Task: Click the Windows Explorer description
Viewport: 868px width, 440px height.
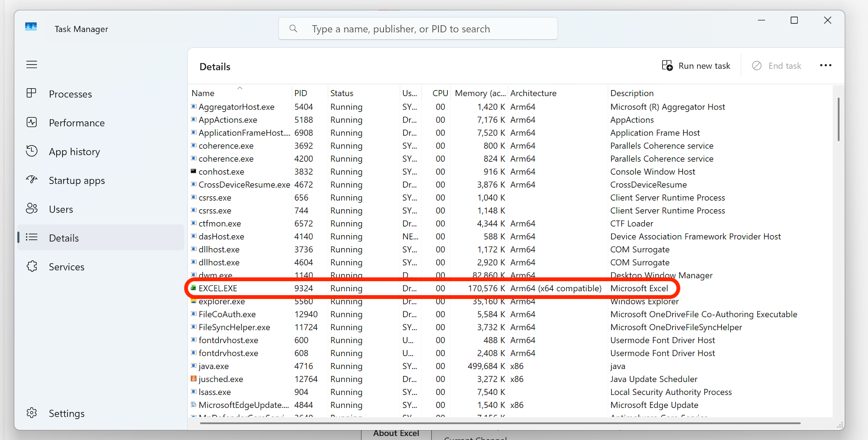Action: tap(644, 301)
